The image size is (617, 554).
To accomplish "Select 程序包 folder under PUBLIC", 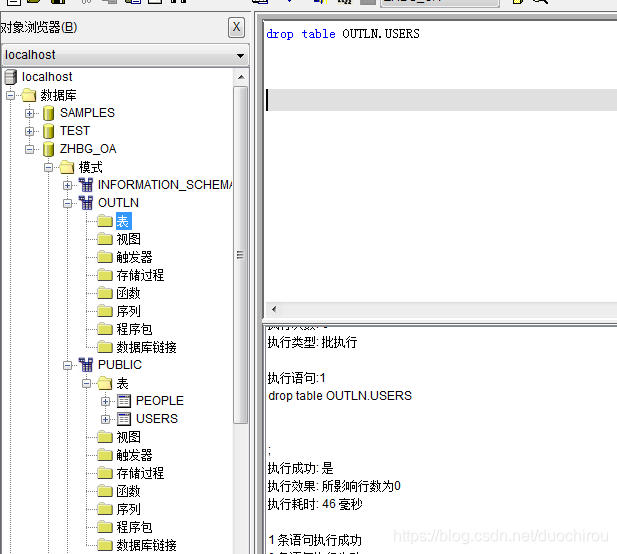I will [134, 527].
